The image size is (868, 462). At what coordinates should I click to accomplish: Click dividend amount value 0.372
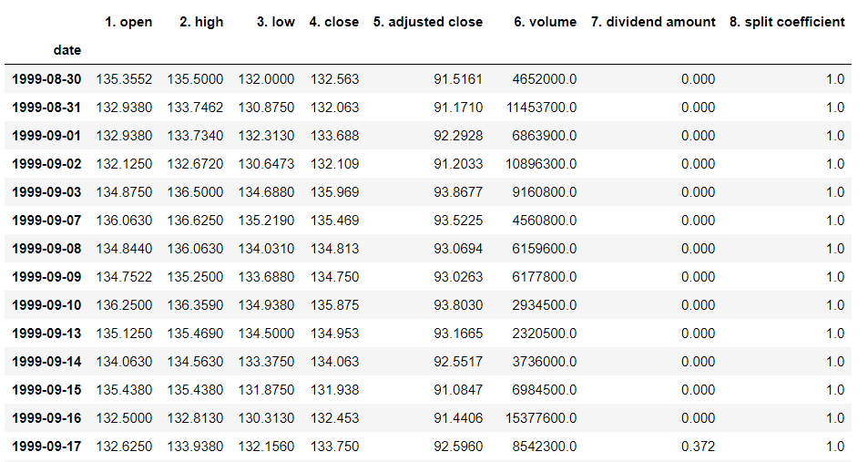(x=698, y=447)
